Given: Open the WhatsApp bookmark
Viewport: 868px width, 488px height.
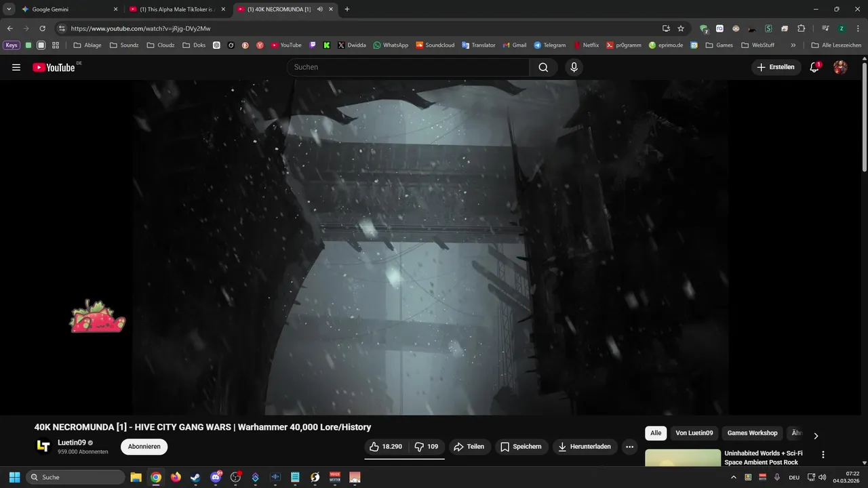Looking at the screenshot, I should tap(391, 45).
